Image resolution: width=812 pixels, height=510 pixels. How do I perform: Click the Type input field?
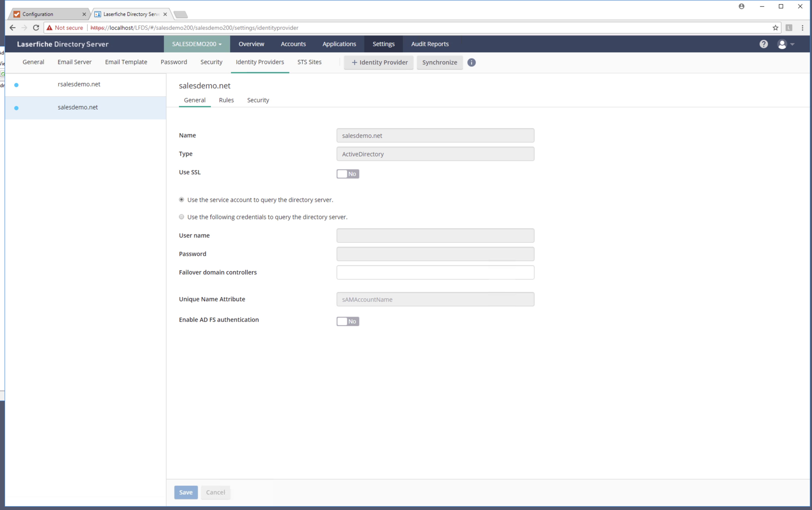[435, 154]
